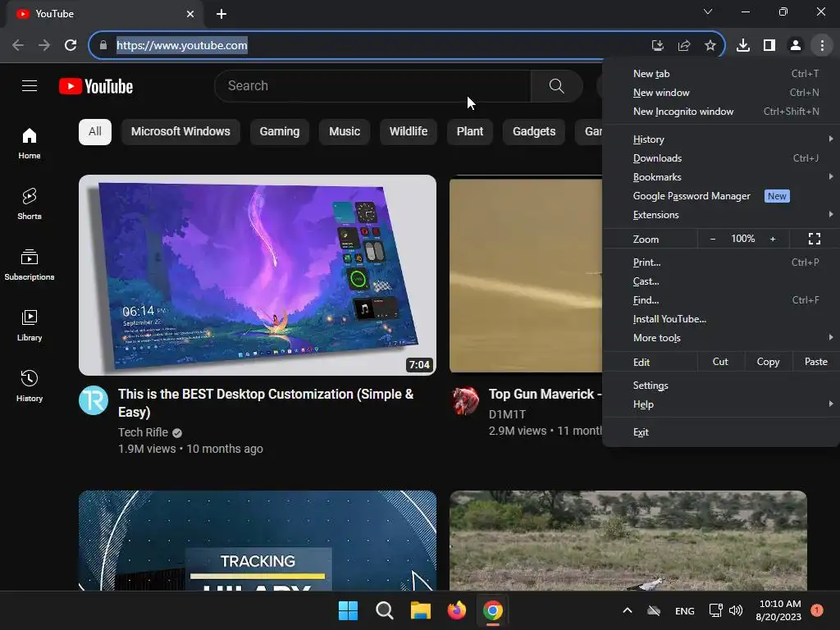
Task: Expand the Bookmarks submenu
Action: click(721, 177)
